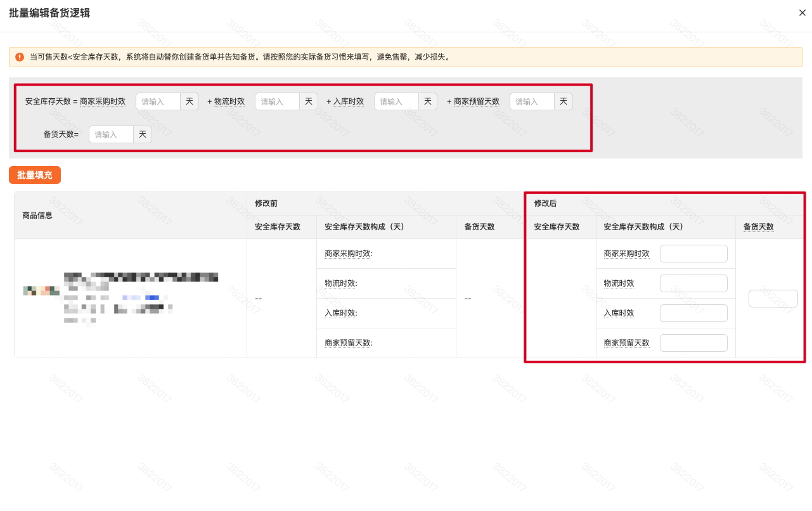
Task: Close the 批量编辑备货逻辑 dialog
Action: tap(802, 13)
